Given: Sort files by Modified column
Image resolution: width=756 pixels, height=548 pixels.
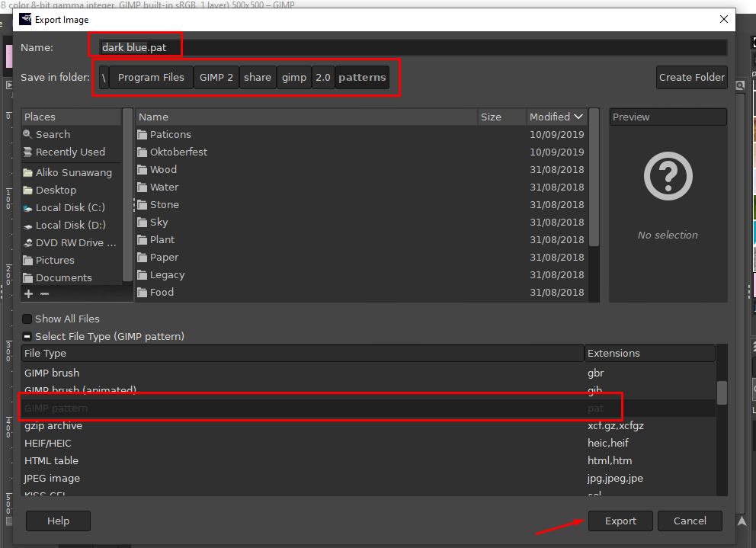Looking at the screenshot, I should tap(556, 117).
